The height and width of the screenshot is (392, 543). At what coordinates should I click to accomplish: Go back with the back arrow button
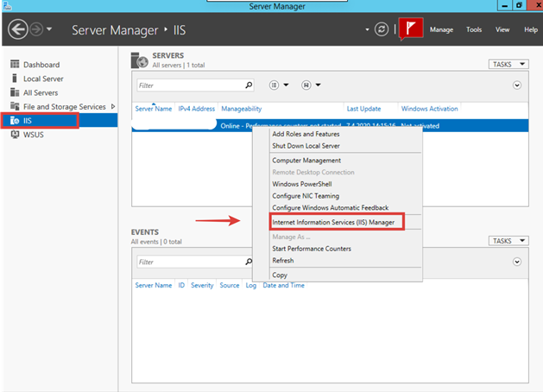point(17,29)
